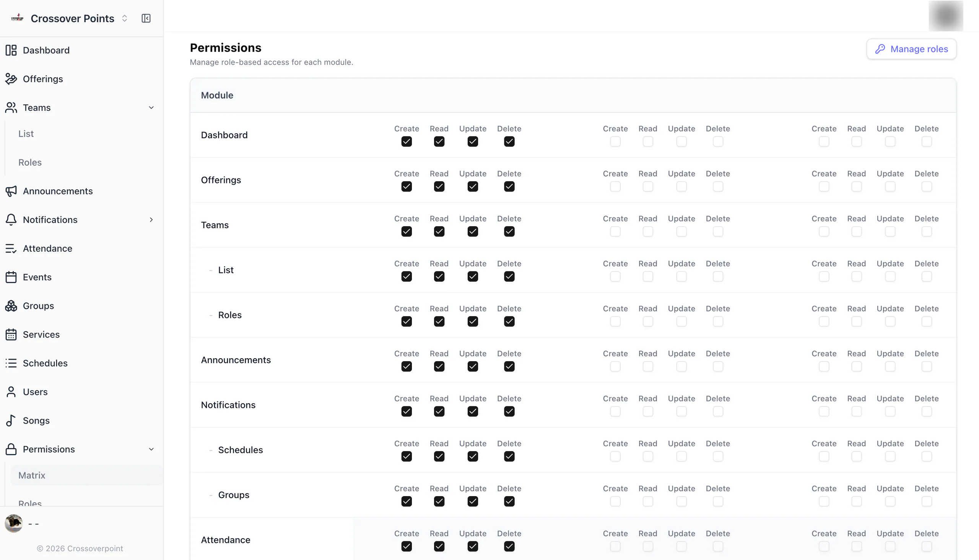Click the Schedules row label in table
Viewport: 979px width, 560px height.
[x=241, y=450]
